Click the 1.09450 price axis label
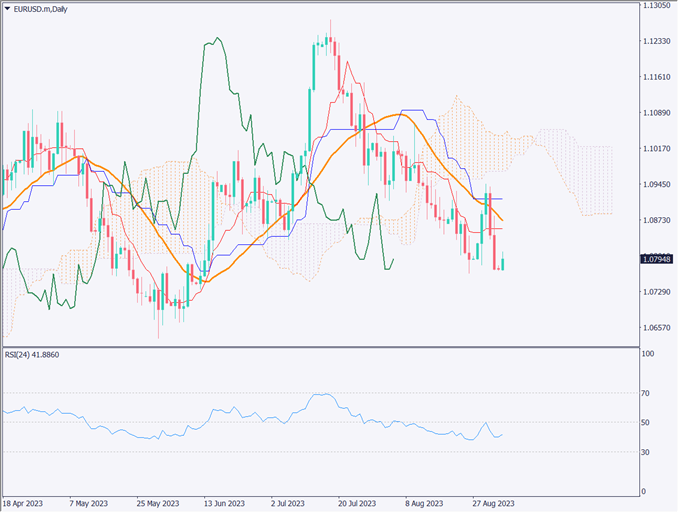 tap(657, 185)
